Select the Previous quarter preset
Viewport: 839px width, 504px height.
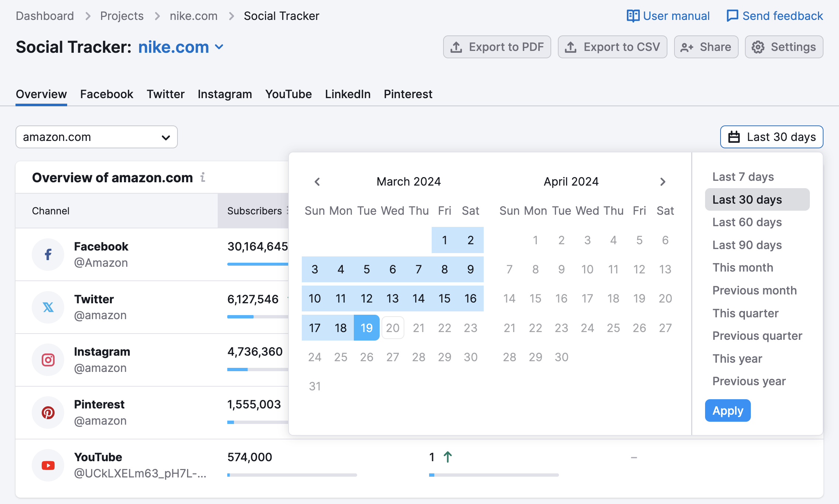click(757, 336)
